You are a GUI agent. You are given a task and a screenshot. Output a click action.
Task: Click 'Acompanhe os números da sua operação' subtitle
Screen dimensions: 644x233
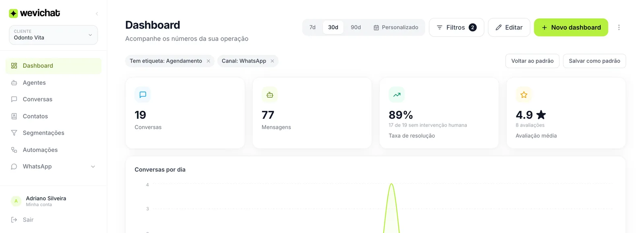pos(187,39)
